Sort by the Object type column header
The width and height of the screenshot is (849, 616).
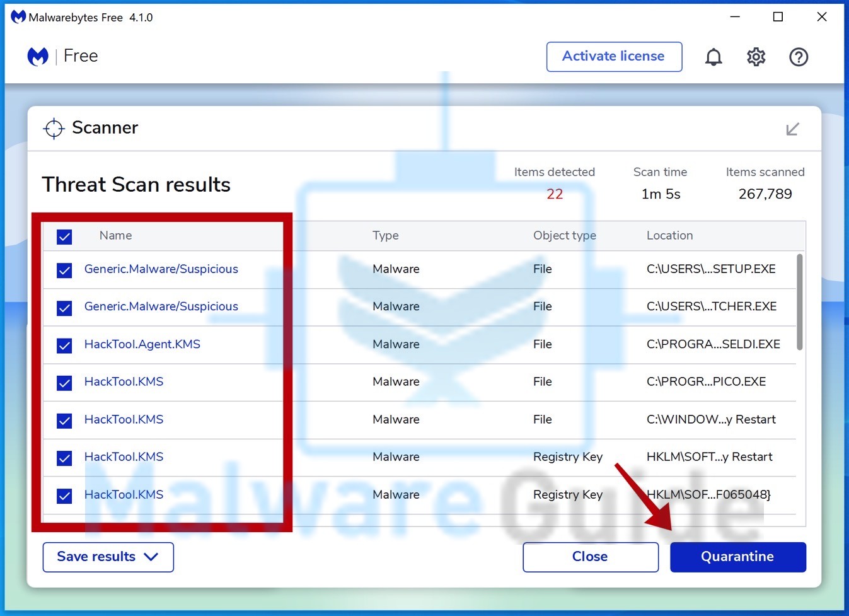565,236
